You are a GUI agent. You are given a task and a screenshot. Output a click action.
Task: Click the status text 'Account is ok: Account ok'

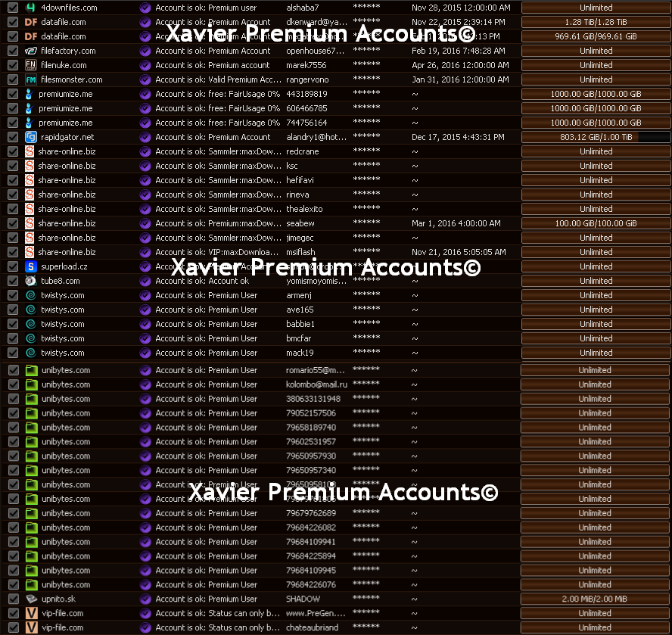202,281
